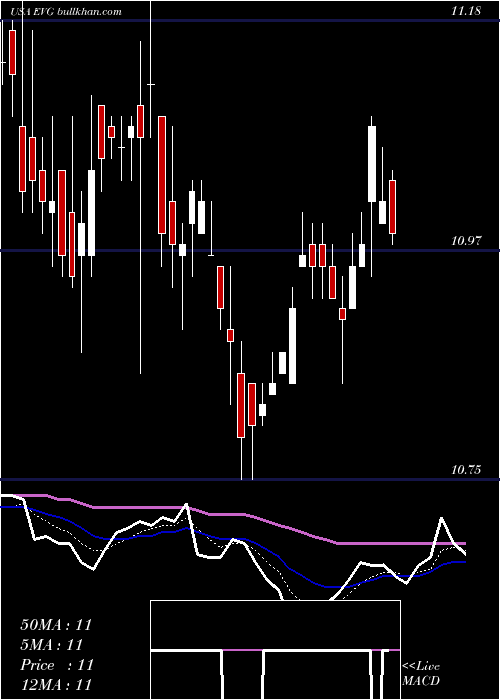This screenshot has width=500, height=700.
Task: Click the 11.18 price level label
Action: (466, 11)
